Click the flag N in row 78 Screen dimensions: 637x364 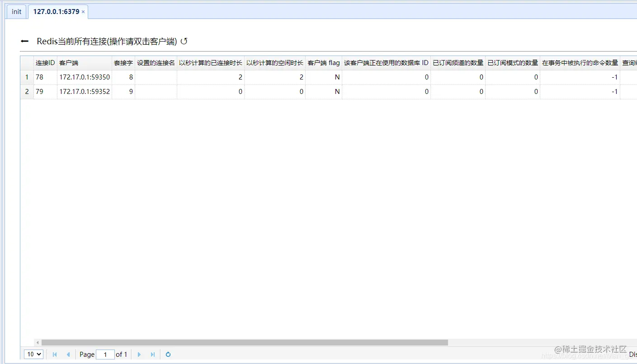[324, 77]
